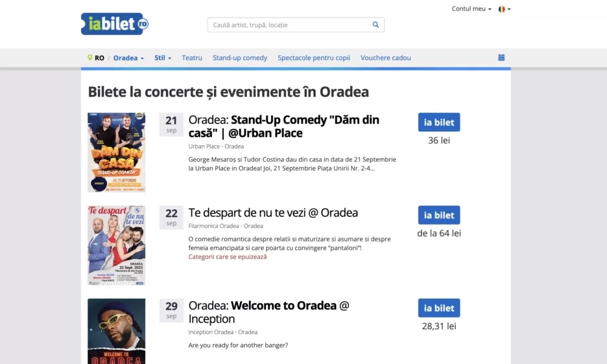Screen dimensions: 607x364
Task: Click the Welcome to Oradea poster thumbnail
Action: pos(117,330)
